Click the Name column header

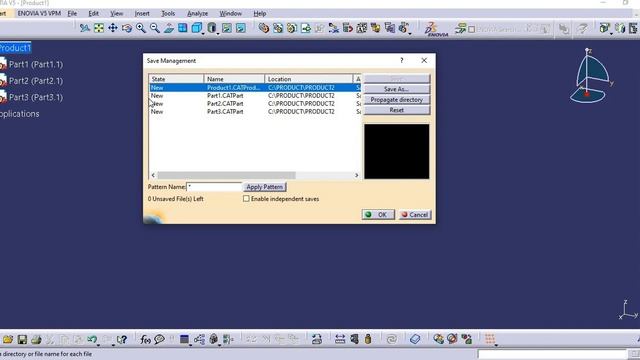234,79
